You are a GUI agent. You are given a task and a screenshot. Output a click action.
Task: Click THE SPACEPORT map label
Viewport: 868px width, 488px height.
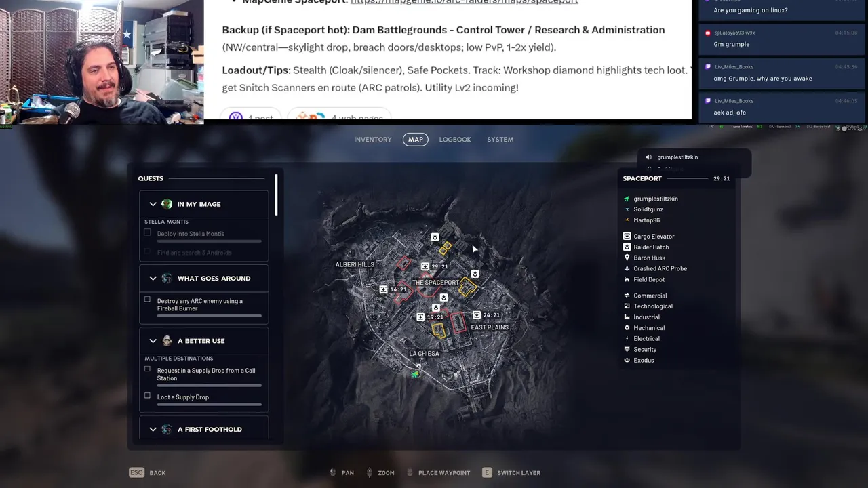pyautogui.click(x=435, y=283)
